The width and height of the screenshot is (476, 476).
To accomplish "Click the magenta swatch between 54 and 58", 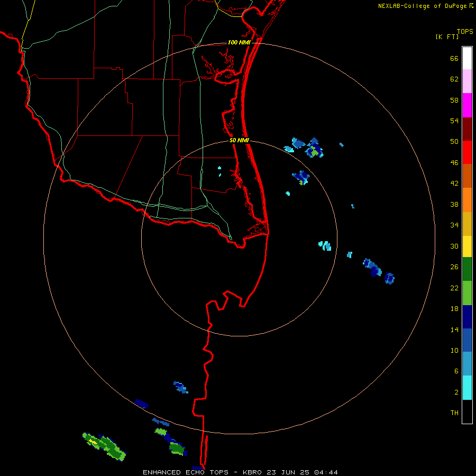I will click(x=467, y=105).
